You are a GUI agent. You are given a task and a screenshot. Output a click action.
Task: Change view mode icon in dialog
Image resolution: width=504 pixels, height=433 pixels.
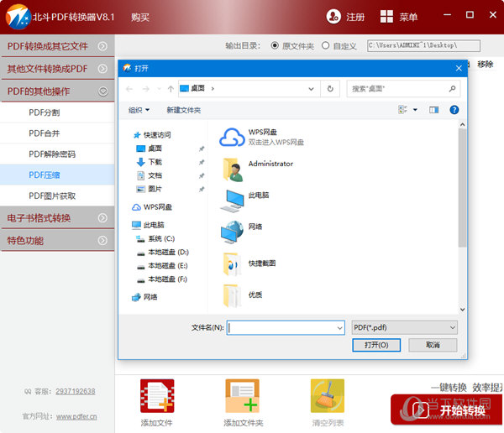[x=402, y=110]
